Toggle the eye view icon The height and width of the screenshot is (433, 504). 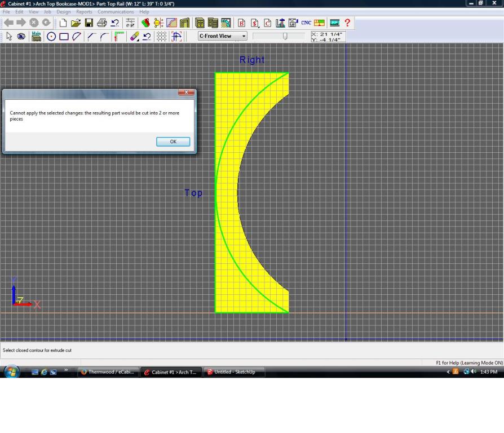(x=21, y=37)
